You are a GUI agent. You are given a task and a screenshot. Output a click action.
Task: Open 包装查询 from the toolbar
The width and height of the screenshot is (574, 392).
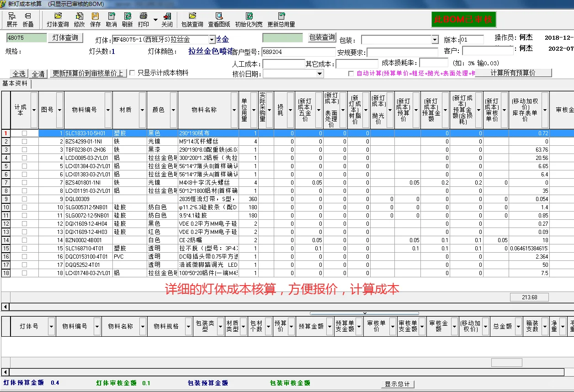point(192,20)
